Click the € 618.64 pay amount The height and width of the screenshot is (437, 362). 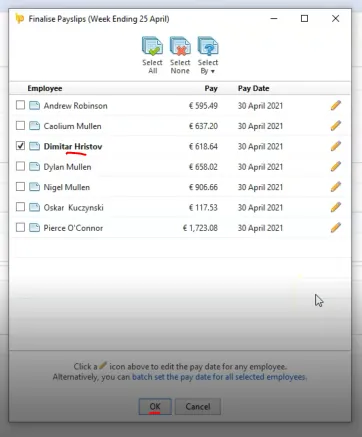click(203, 146)
